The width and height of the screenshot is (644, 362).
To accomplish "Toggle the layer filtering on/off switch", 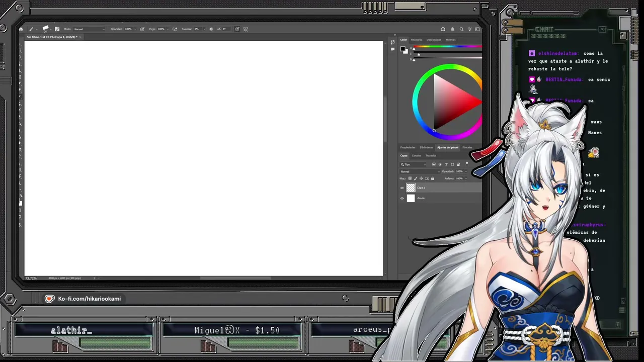I will coord(467,163).
